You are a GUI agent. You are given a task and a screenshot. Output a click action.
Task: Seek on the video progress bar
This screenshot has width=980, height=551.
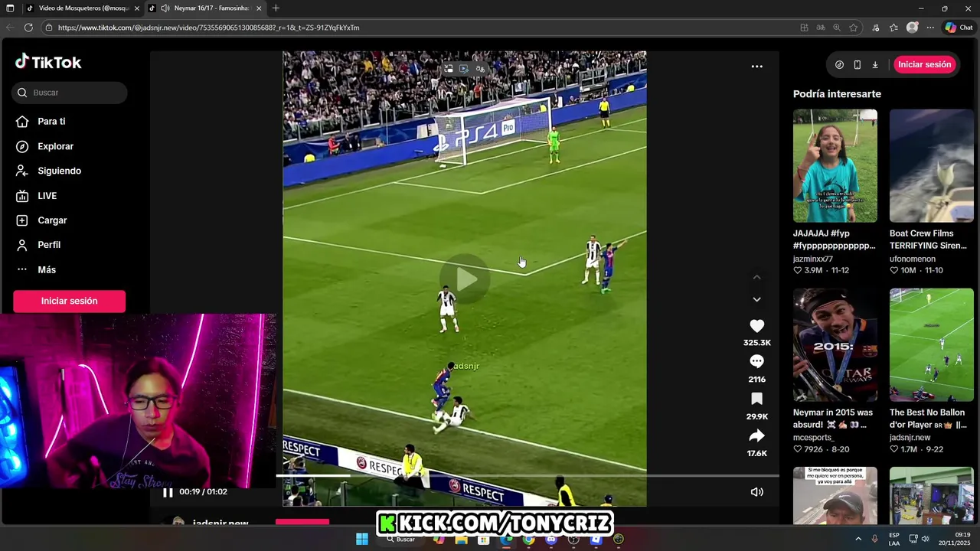click(x=528, y=475)
